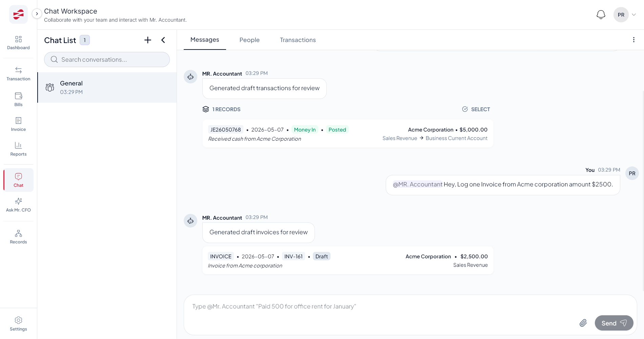Click the @MR. Accountant mention
This screenshot has height=339, width=644.
pos(418,184)
